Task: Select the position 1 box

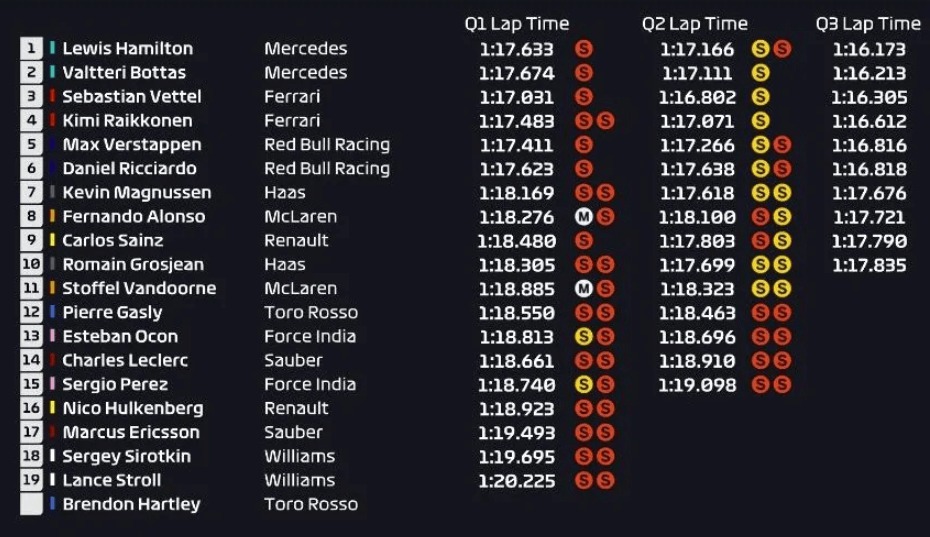Action: coord(31,48)
